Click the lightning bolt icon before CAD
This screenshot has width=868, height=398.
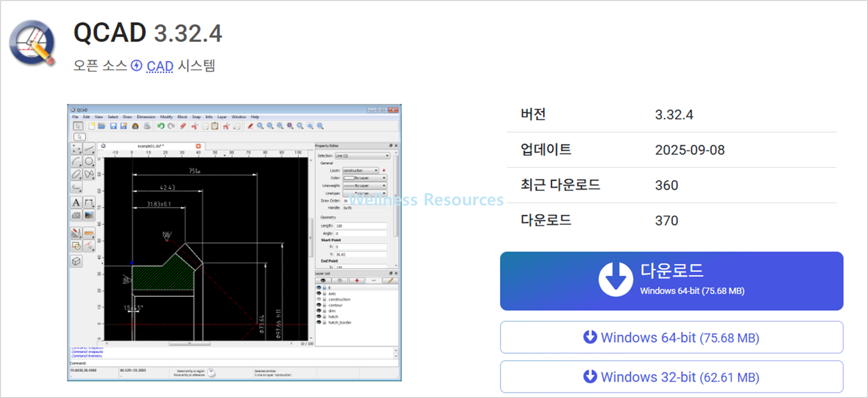tap(137, 66)
